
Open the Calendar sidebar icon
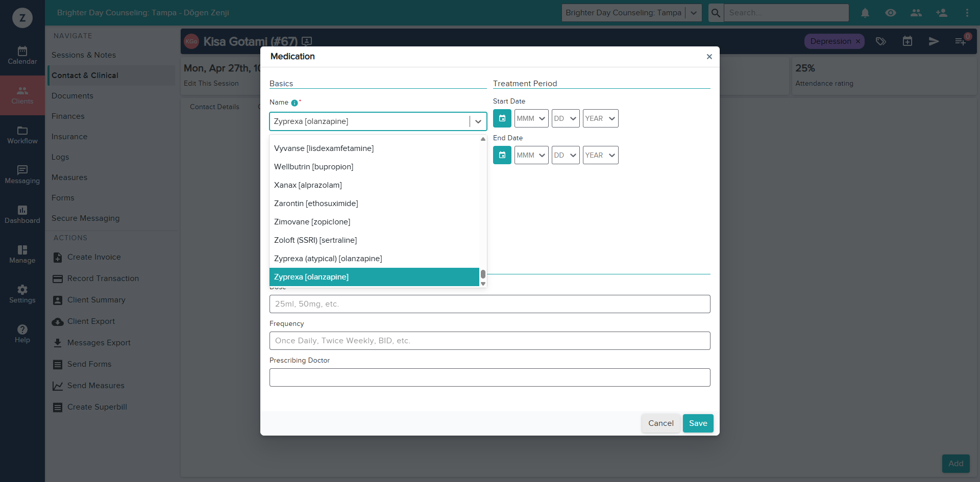click(x=22, y=56)
